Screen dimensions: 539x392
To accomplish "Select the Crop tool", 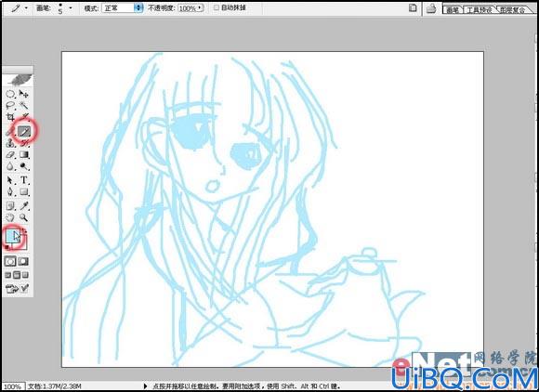I will 10,116.
